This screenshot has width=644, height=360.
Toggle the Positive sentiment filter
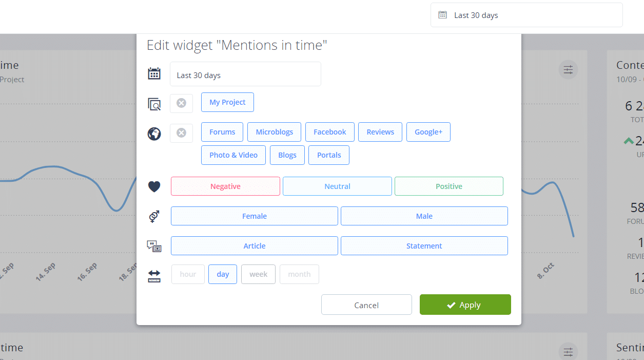coord(448,186)
